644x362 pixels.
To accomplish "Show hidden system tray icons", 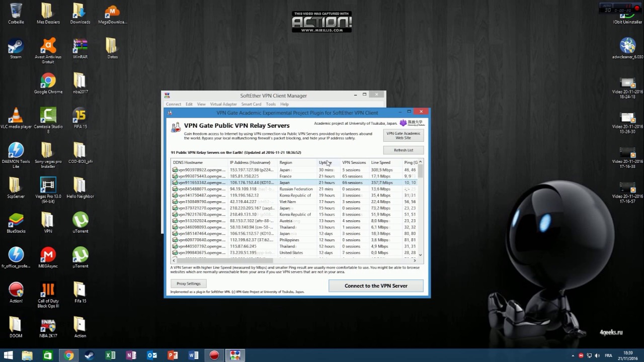I will (574, 355).
